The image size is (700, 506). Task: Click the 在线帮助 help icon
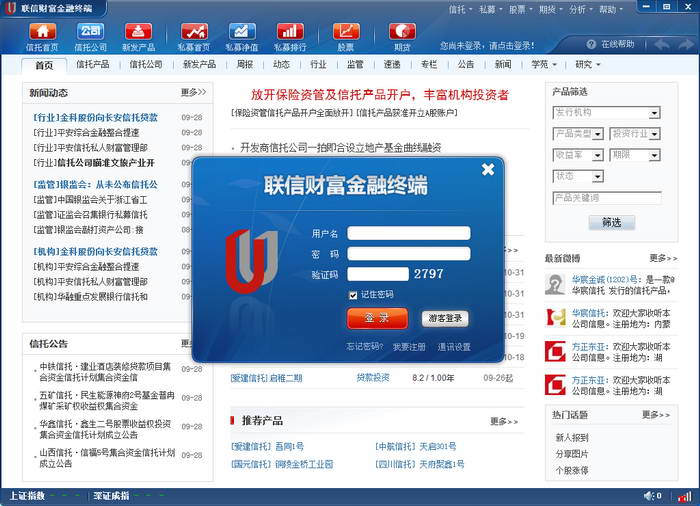point(591,44)
